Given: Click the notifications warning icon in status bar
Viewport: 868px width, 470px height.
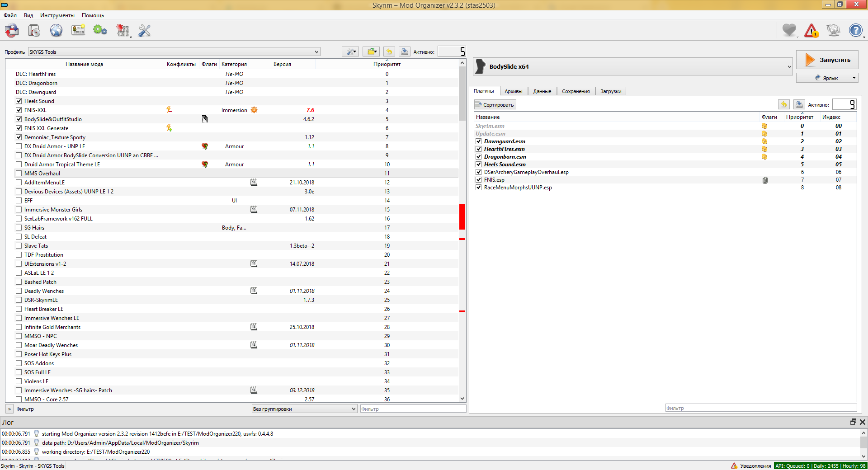Looking at the screenshot, I should 734,465.
